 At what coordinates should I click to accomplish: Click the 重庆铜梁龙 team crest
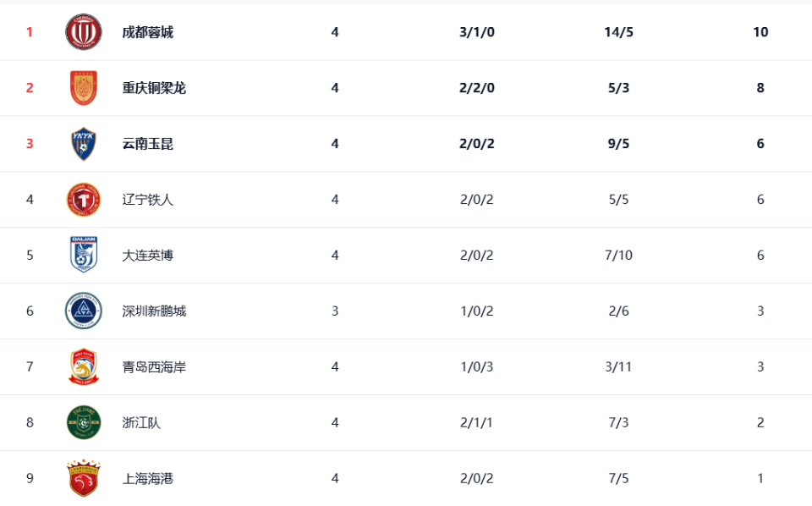(x=84, y=88)
